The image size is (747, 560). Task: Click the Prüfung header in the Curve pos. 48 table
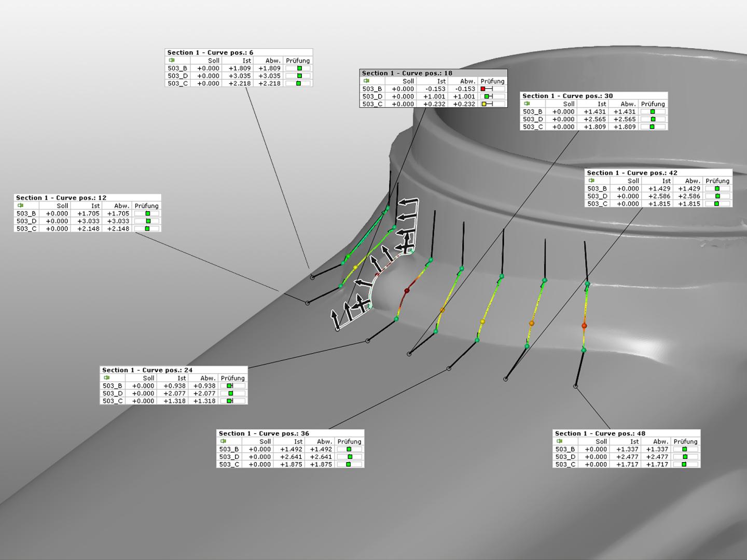(685, 441)
